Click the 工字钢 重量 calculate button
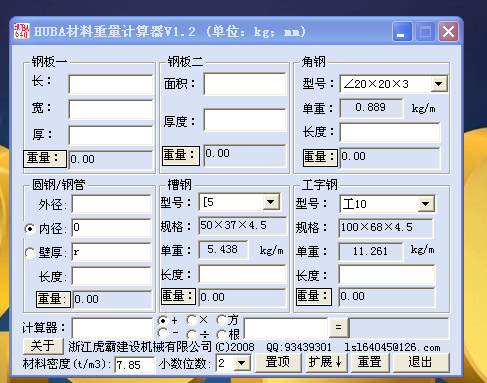 point(314,297)
